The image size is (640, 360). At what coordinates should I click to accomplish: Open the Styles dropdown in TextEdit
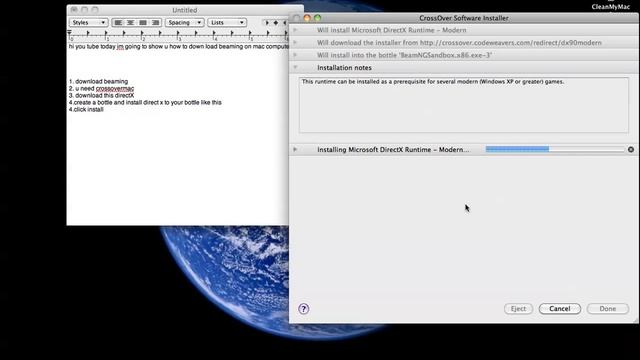[x=88, y=22]
